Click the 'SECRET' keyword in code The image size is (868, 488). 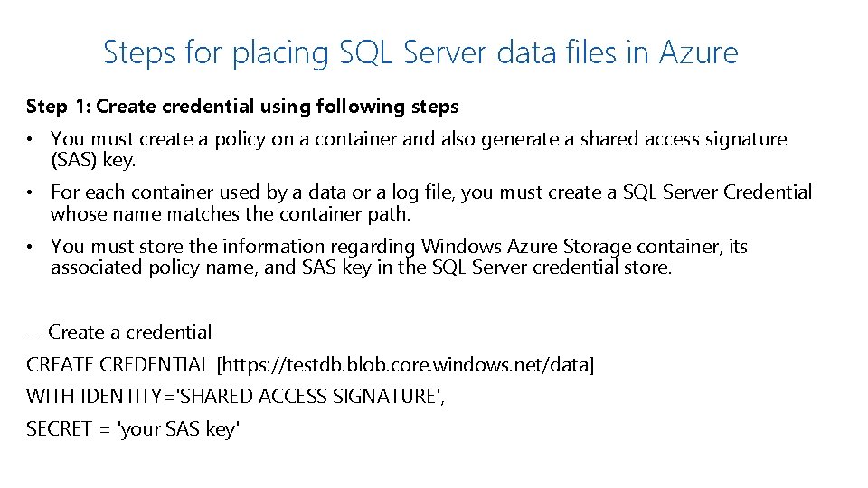(x=59, y=428)
